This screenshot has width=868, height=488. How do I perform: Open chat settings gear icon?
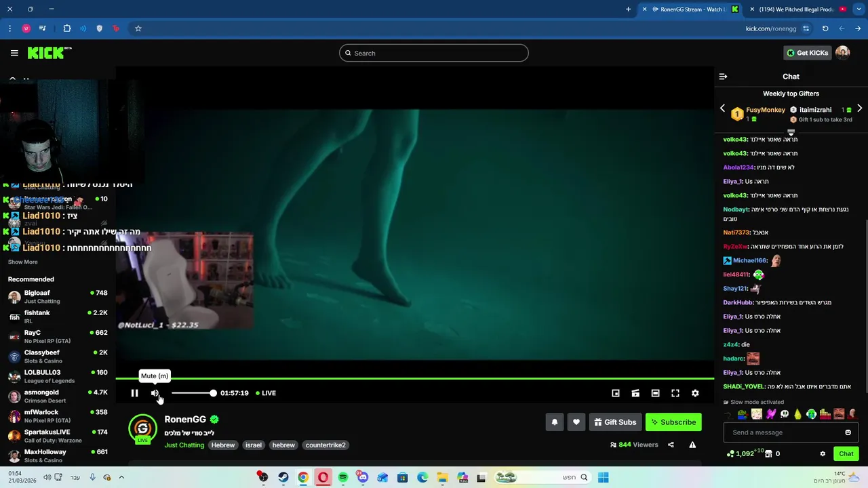823,454
